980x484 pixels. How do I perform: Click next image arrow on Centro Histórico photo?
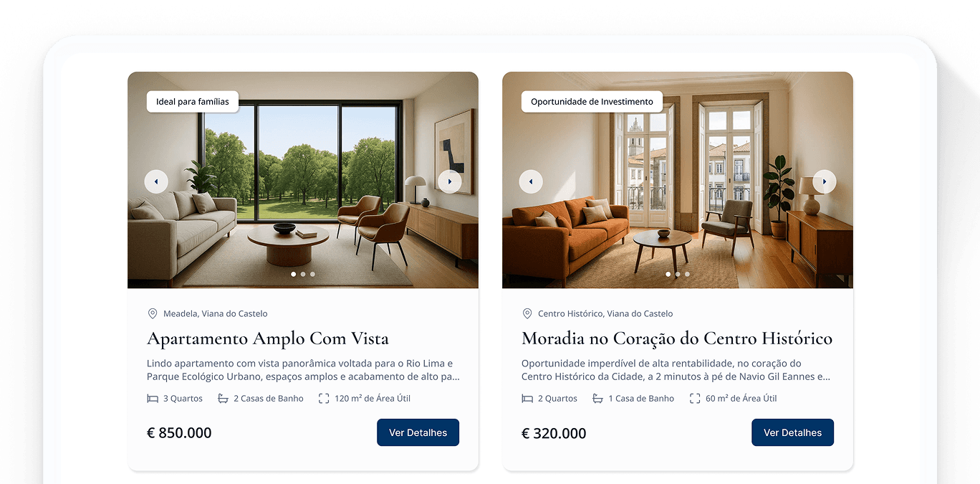[825, 181]
